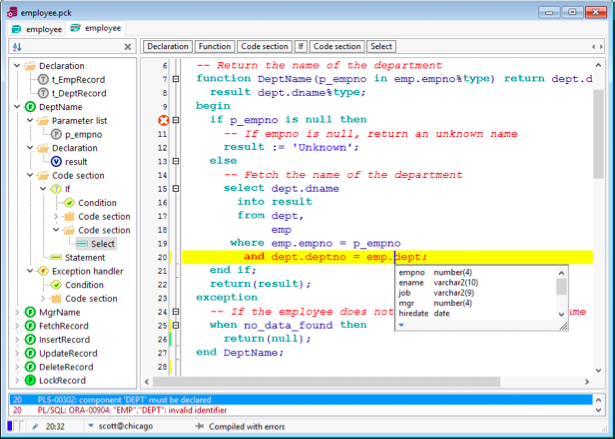
Task: Click the p_empno parameter icon
Action: (x=56, y=135)
